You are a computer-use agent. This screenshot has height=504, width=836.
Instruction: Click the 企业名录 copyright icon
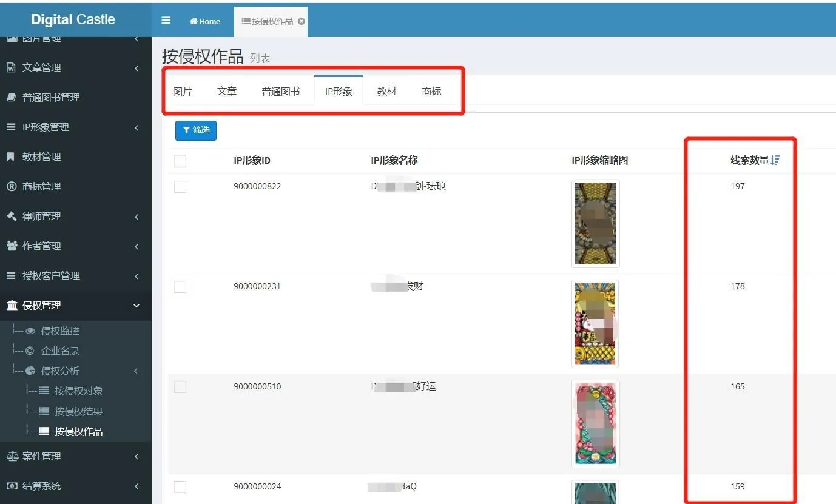(30, 351)
